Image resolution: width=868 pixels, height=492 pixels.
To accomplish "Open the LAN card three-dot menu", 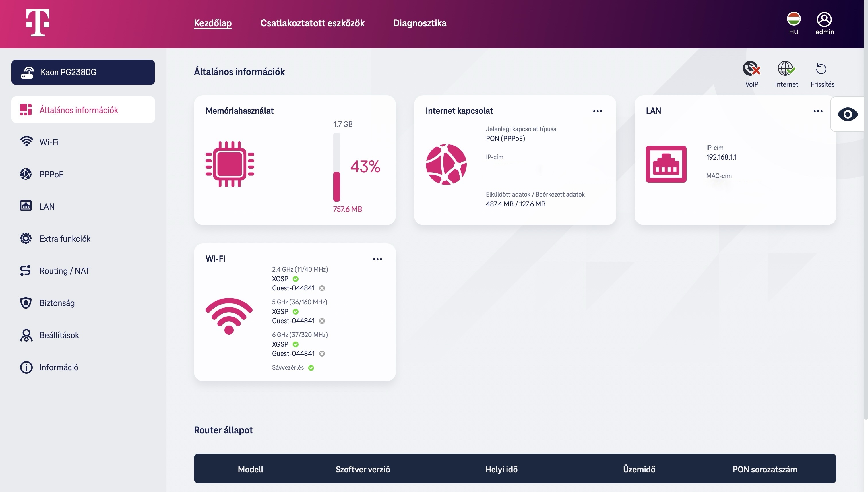I will pyautogui.click(x=818, y=111).
